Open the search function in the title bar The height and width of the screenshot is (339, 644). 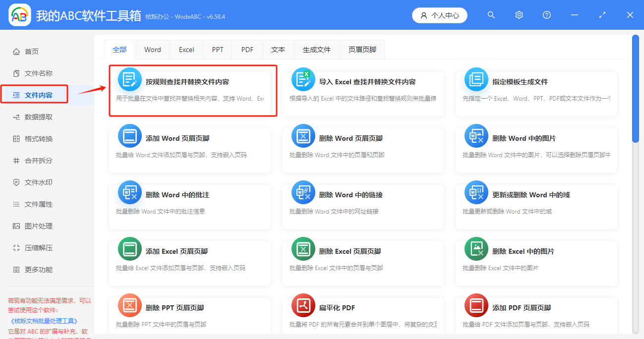(x=491, y=15)
